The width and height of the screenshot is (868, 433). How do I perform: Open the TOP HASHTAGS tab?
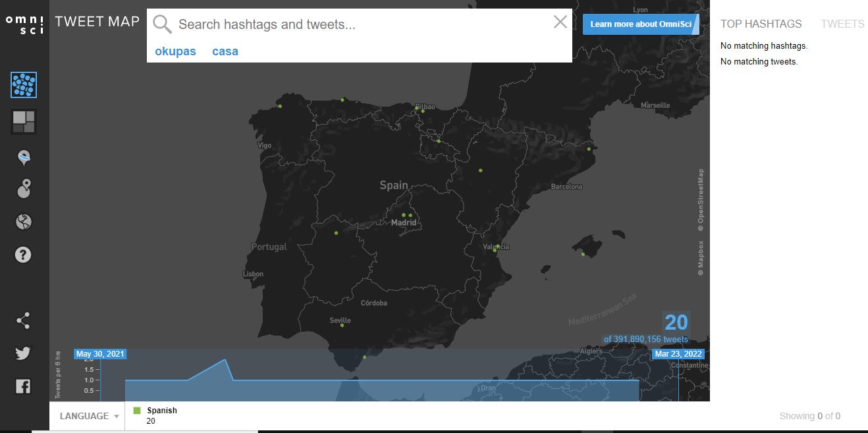pyautogui.click(x=761, y=24)
